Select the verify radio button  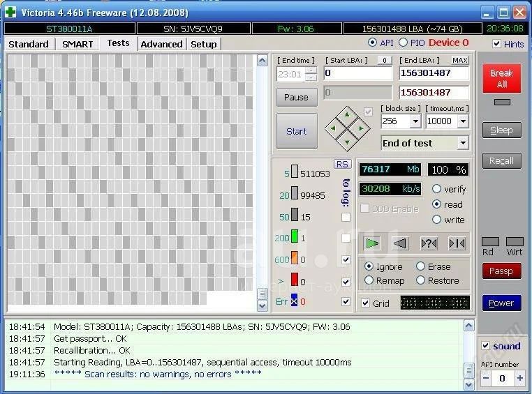[436, 189]
